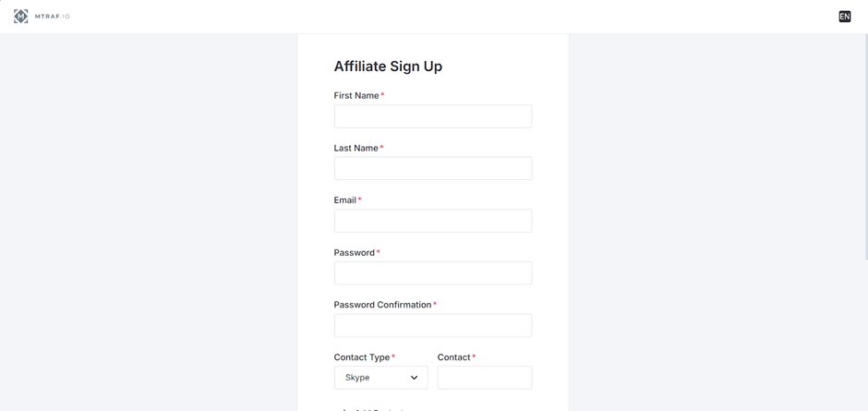Click the MTRAF.IO logo icon

click(21, 17)
